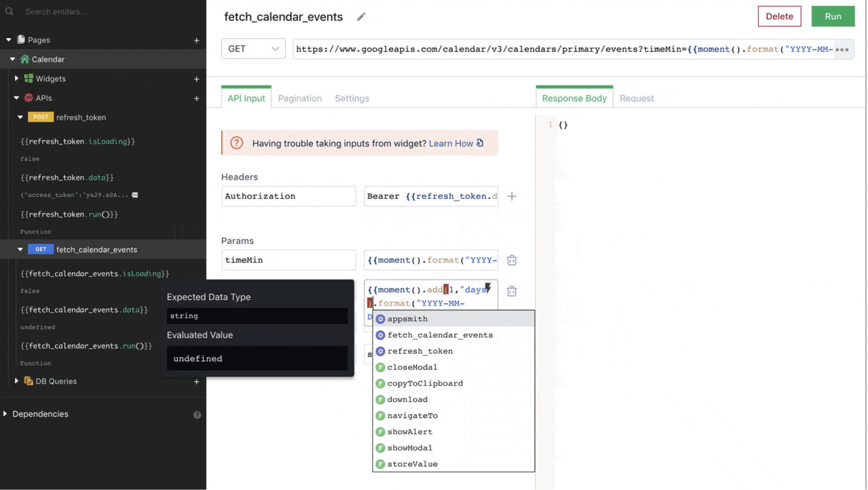
Task: Click the plus icon next to Pages
Action: (196, 40)
